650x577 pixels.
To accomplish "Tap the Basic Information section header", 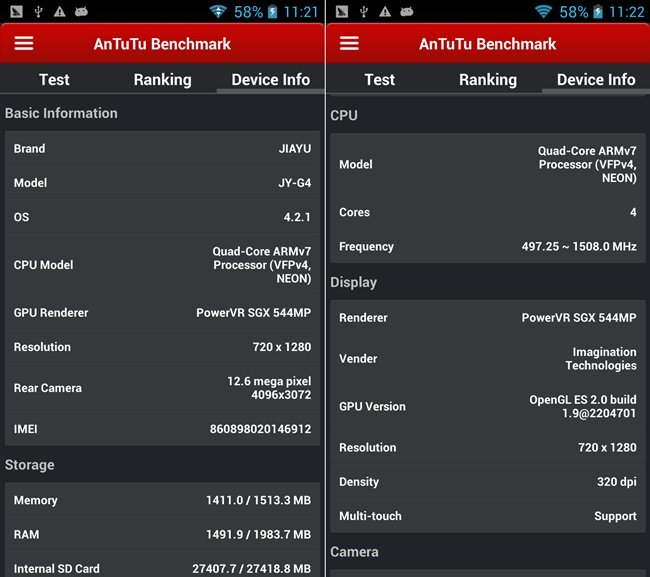I will (x=61, y=113).
